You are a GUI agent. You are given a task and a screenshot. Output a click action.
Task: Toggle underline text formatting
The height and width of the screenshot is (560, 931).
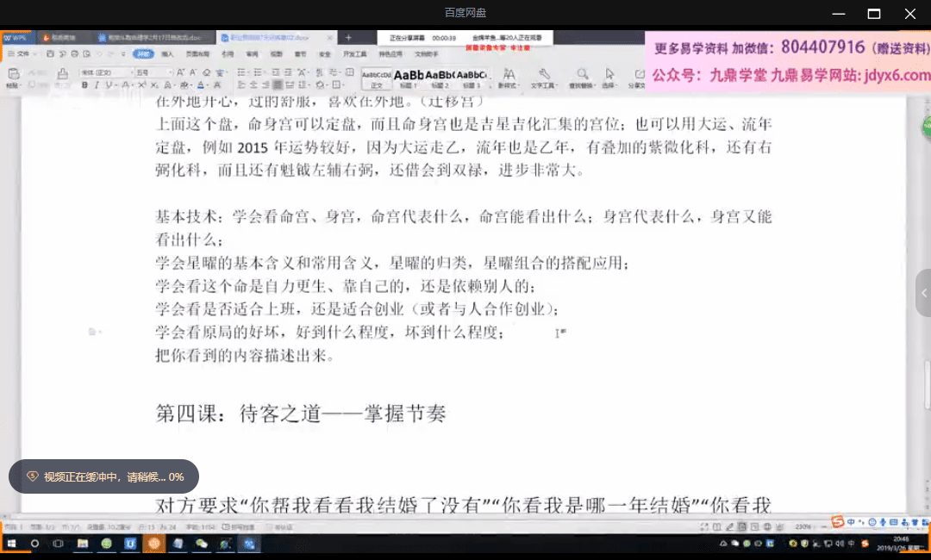(x=106, y=85)
